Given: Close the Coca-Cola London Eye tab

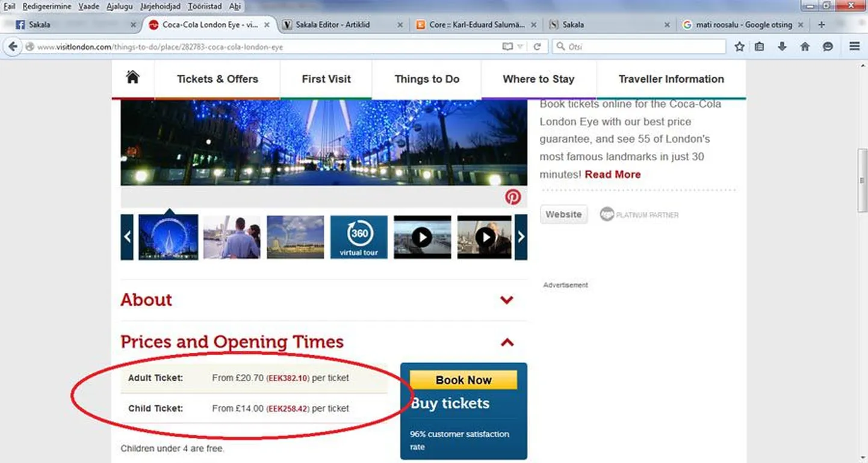Looking at the screenshot, I should tap(267, 25).
